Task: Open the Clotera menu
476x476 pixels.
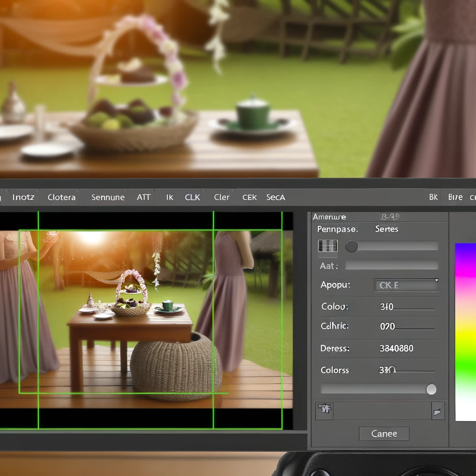Action: pyautogui.click(x=61, y=197)
